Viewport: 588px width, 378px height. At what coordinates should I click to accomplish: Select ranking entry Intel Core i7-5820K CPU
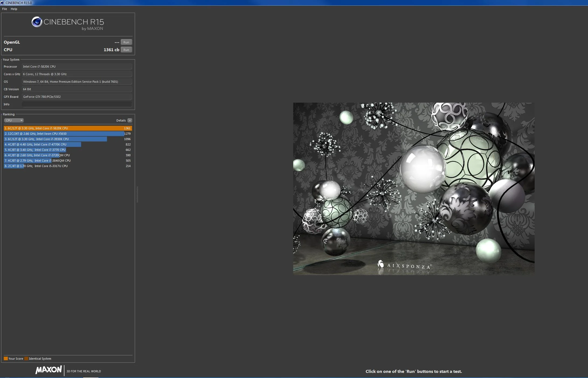point(68,128)
